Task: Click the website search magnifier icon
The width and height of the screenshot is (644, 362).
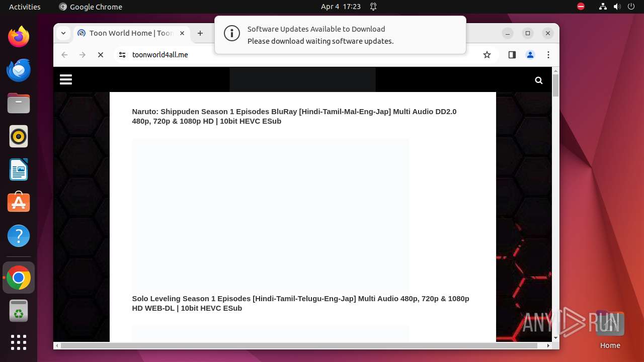Action: click(539, 80)
